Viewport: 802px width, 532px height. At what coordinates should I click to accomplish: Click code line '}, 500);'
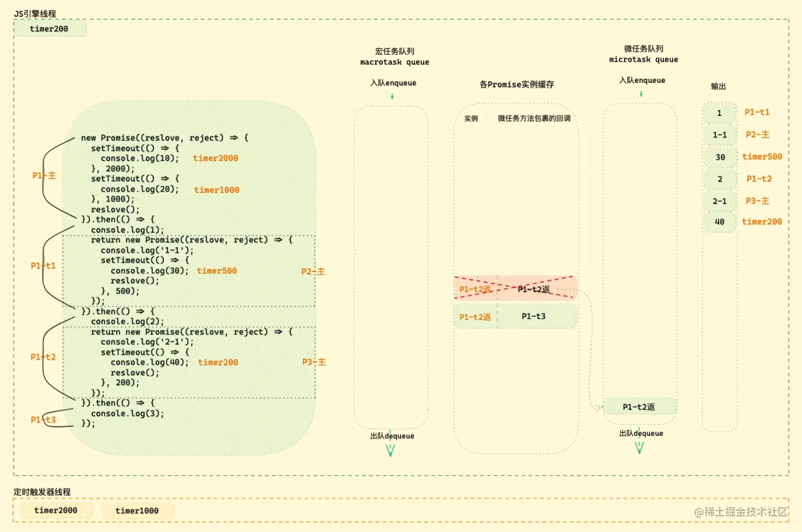120,291
